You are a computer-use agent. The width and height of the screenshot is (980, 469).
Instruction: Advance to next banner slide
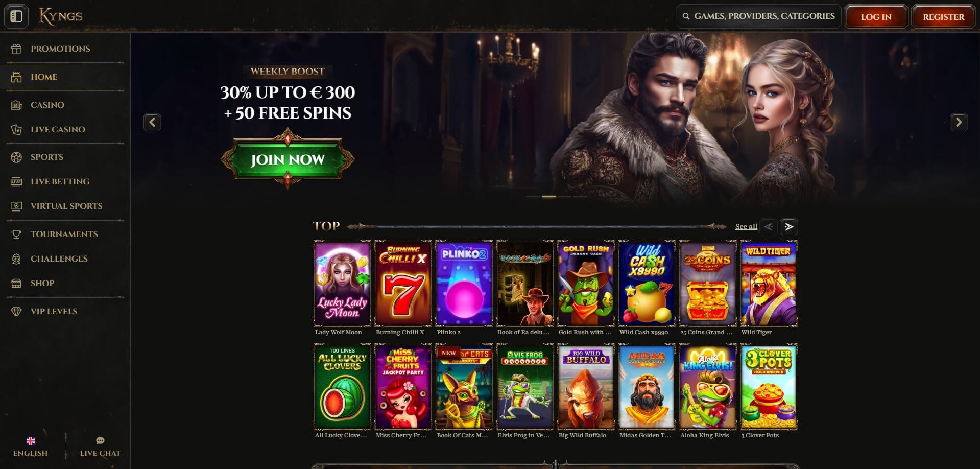(x=959, y=122)
